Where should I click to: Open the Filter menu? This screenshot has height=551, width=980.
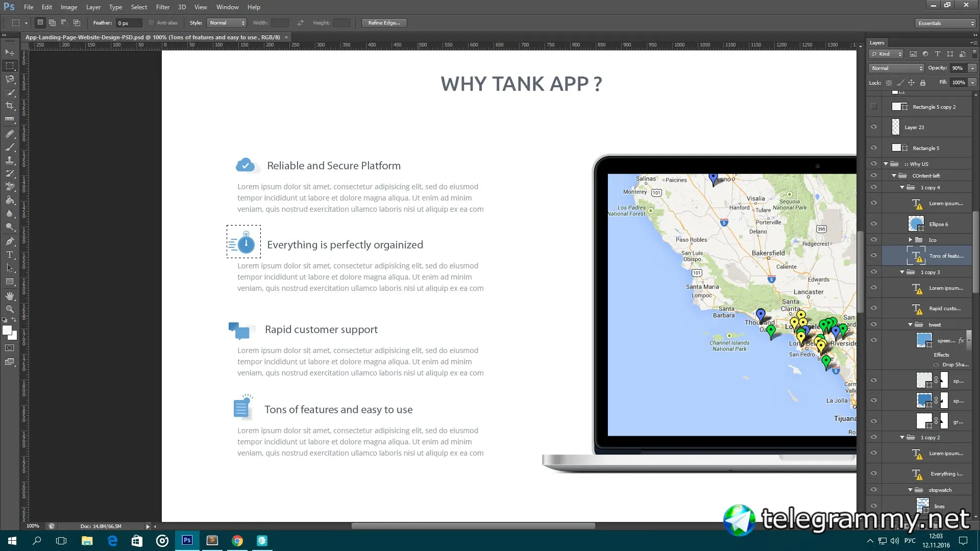click(x=163, y=7)
